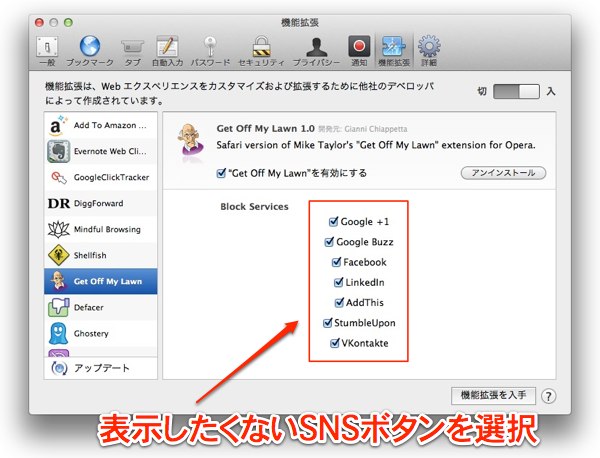This screenshot has width=600, height=458.
Task: Click the green zoom window button
Action: [68, 23]
